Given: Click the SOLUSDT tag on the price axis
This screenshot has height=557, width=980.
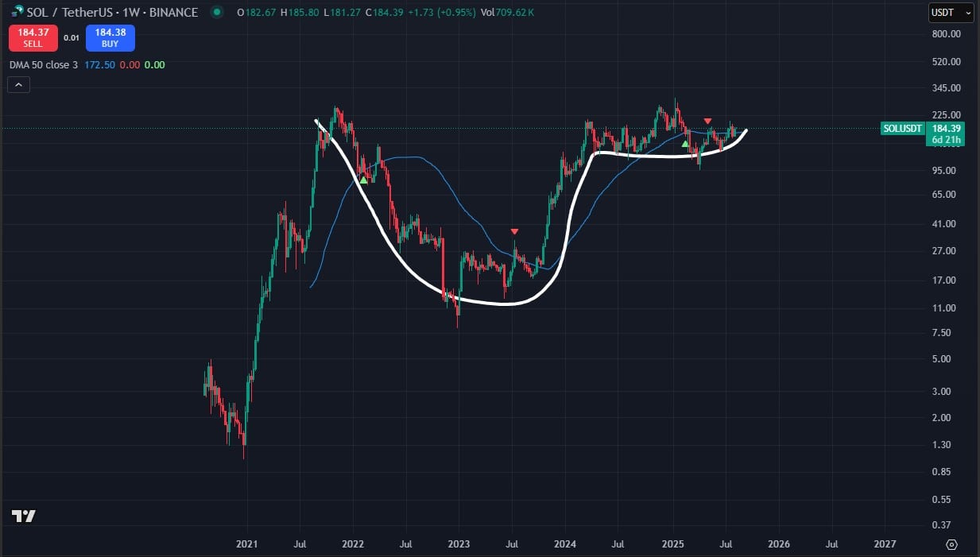Looking at the screenshot, I should 902,128.
